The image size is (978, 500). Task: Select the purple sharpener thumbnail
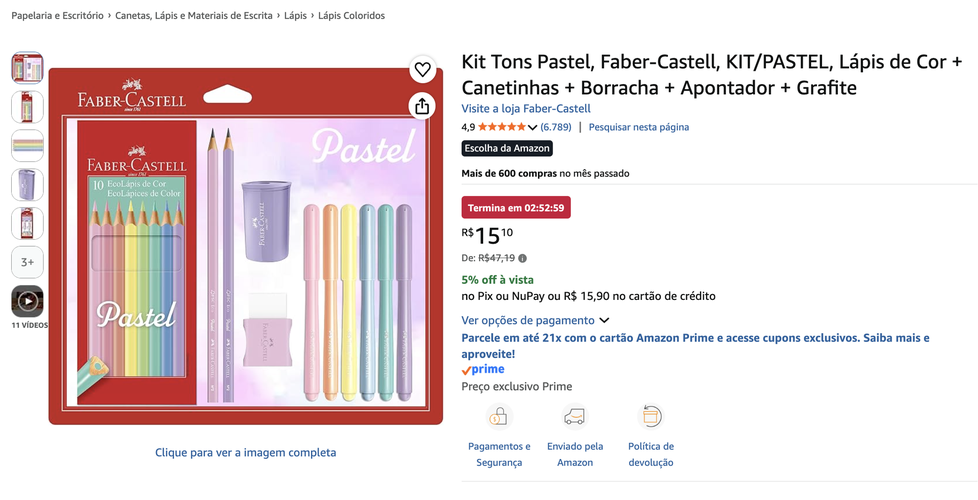(x=27, y=185)
